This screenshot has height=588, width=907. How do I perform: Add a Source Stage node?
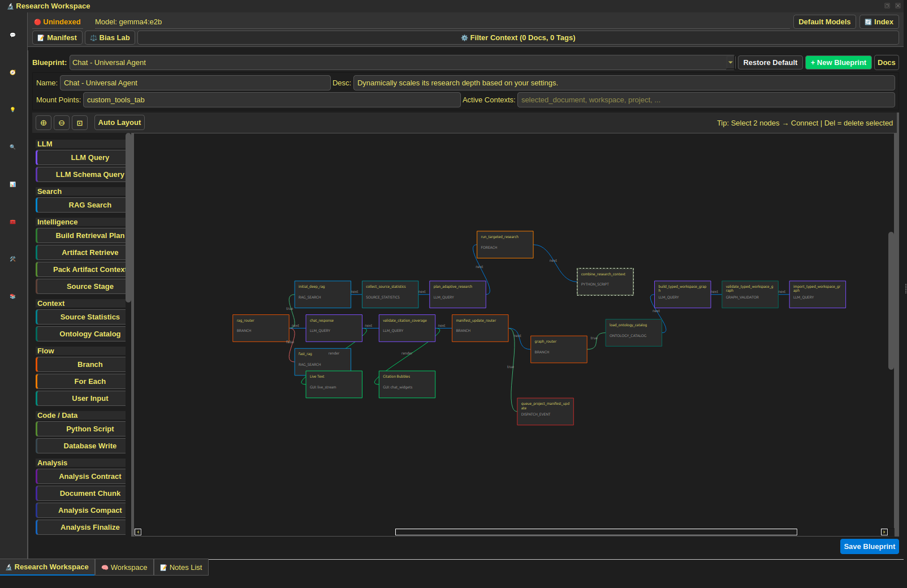pyautogui.click(x=81, y=287)
